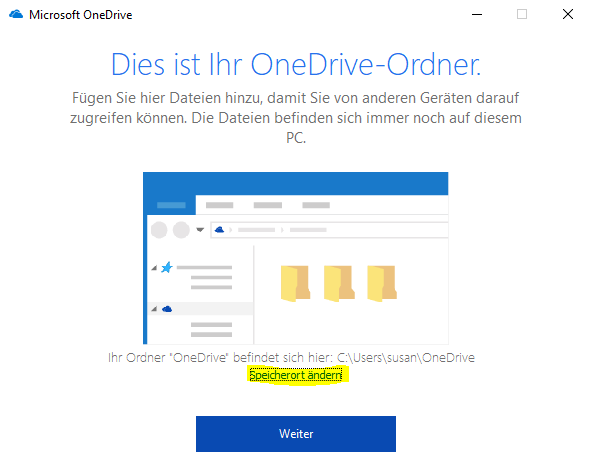This screenshot has height=460, width=591.
Task: Select the second gray tab in the illustration
Action: point(268,205)
